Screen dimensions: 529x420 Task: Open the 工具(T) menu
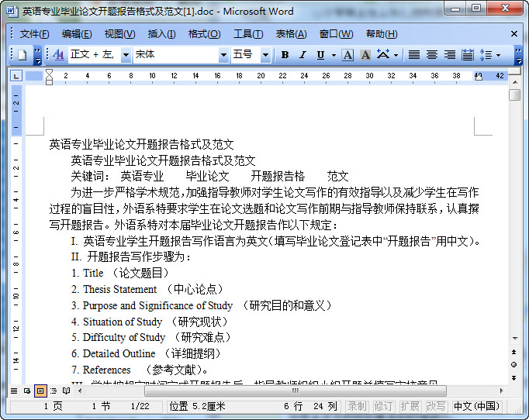pos(248,34)
